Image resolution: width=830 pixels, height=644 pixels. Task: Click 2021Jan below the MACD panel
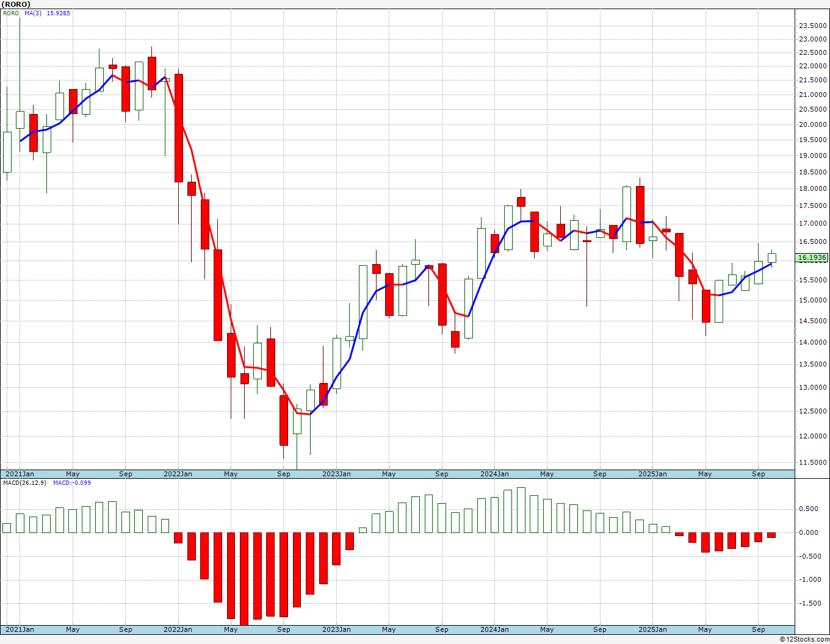pyautogui.click(x=20, y=629)
